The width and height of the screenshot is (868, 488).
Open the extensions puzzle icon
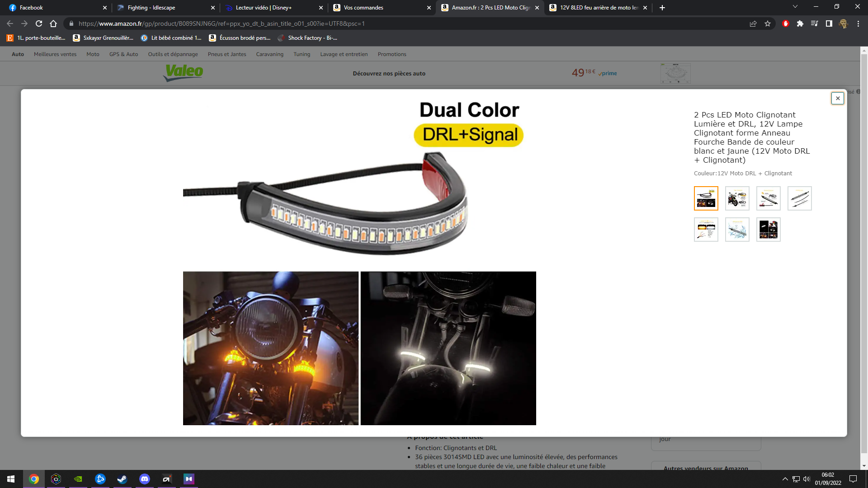[800, 23]
